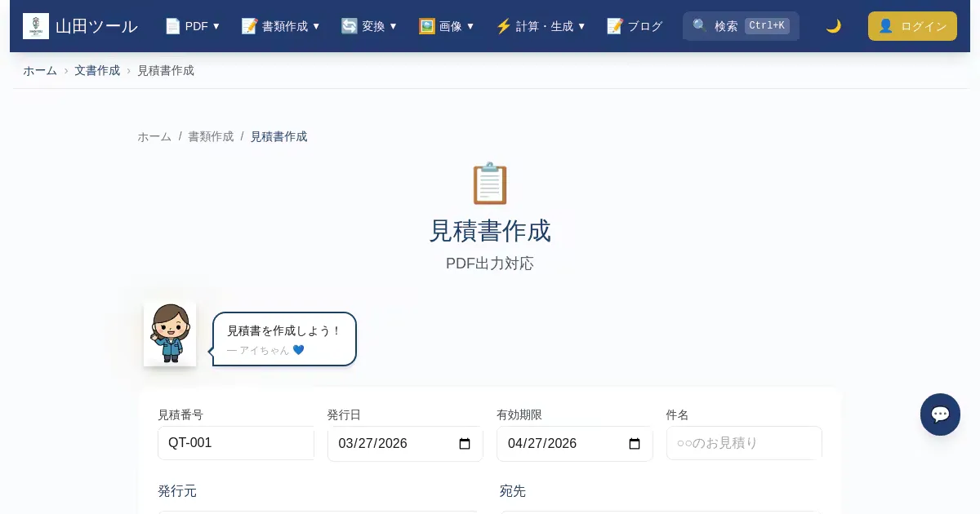Image resolution: width=980 pixels, height=514 pixels.
Task: Click 文書作成 in the top breadcrumb
Action: pyautogui.click(x=97, y=70)
